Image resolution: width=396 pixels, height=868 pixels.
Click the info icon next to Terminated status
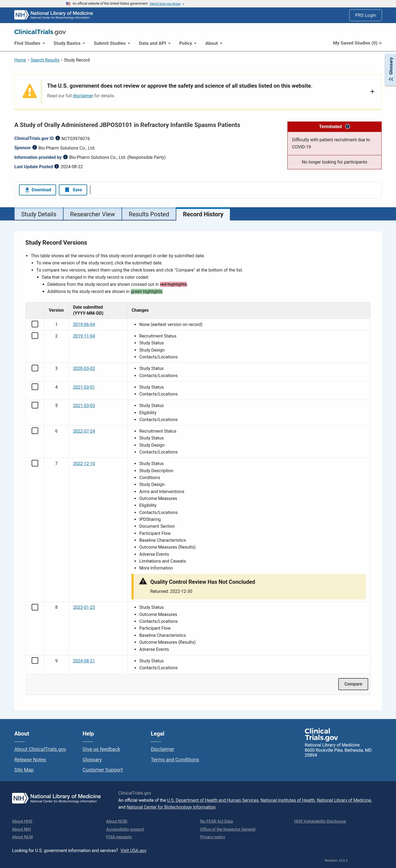pyautogui.click(x=348, y=127)
